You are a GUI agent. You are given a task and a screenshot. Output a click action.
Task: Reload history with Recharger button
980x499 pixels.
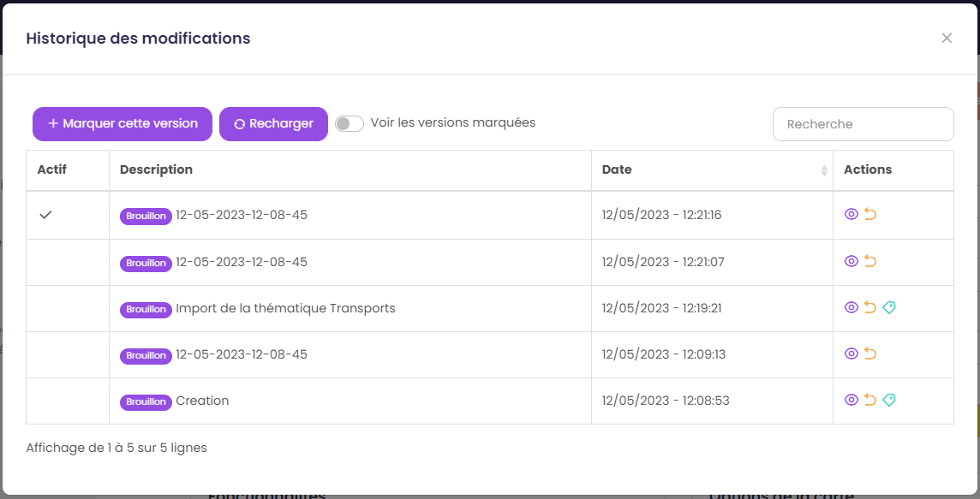(274, 123)
